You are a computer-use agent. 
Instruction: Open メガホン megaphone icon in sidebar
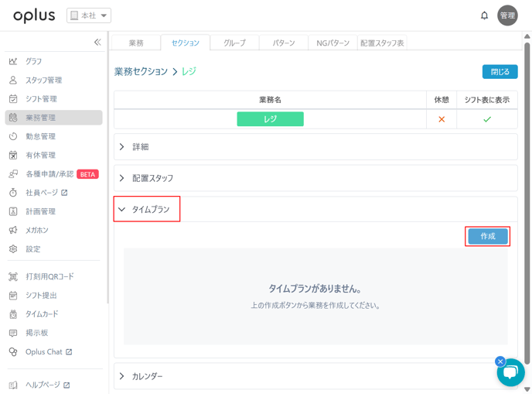(13, 230)
